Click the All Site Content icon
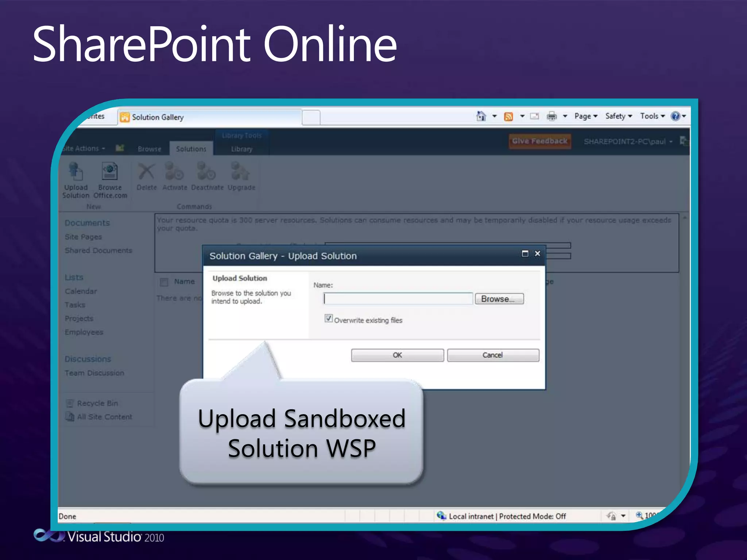The width and height of the screenshot is (747, 560). 69,416
